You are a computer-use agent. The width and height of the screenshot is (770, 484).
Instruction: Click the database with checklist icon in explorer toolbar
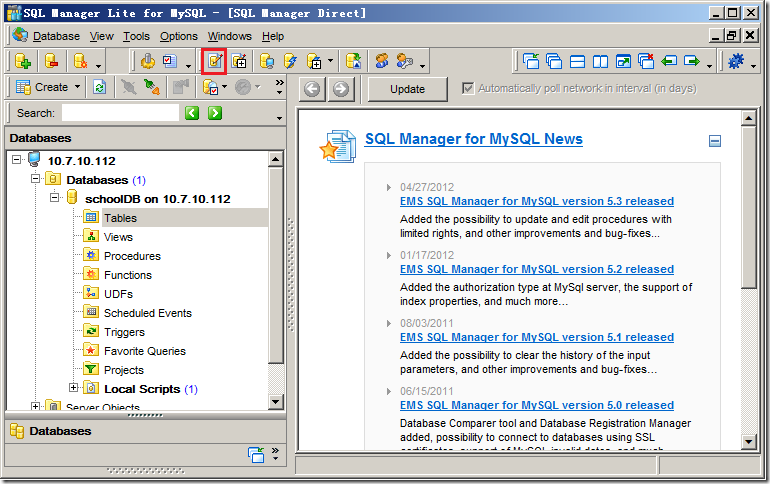[x=210, y=87]
